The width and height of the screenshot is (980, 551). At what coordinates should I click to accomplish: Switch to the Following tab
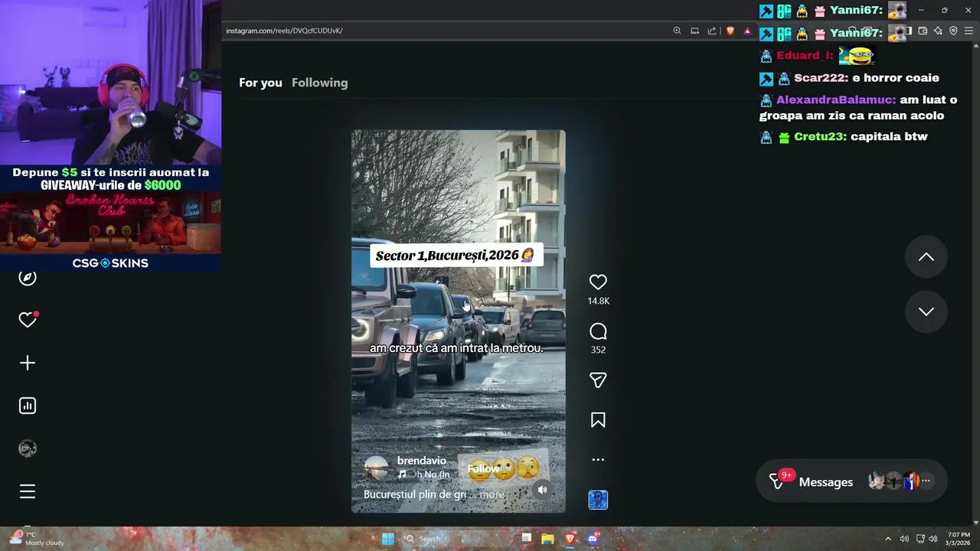pyautogui.click(x=319, y=83)
